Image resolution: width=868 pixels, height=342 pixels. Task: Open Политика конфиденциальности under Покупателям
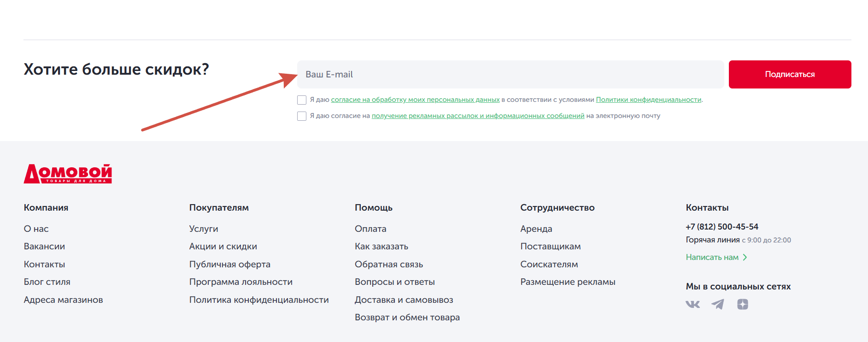click(x=259, y=300)
